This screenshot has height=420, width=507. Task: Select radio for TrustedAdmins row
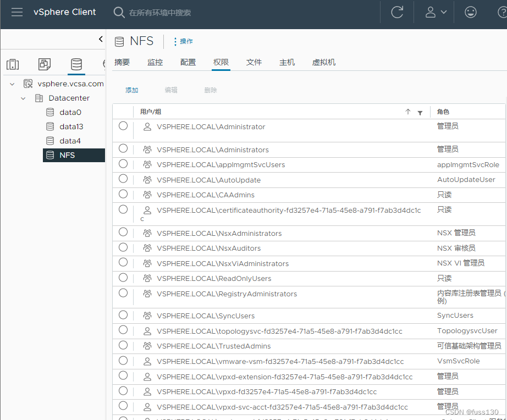pos(123,345)
